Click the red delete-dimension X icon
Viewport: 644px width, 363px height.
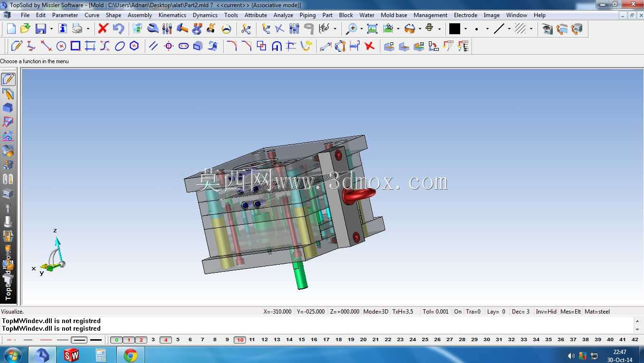click(x=369, y=46)
